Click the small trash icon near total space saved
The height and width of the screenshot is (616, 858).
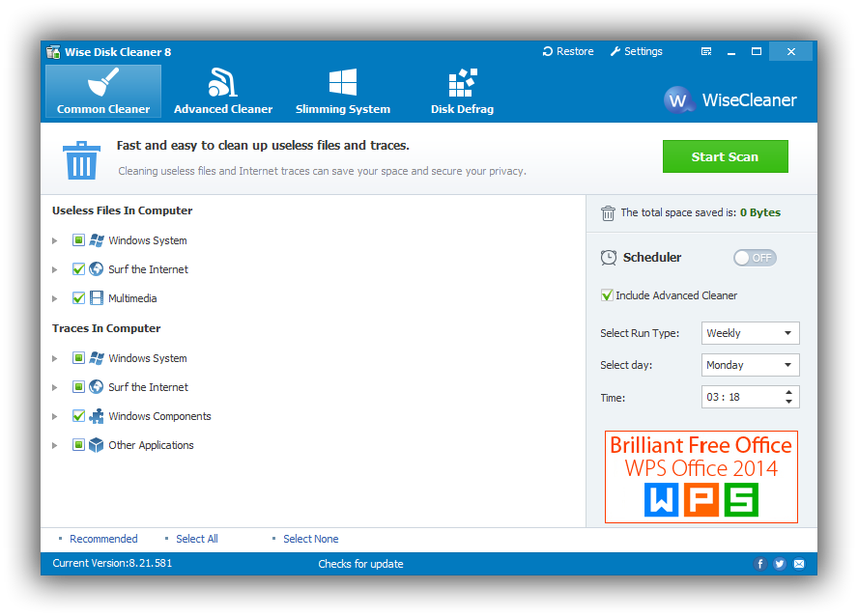coord(608,213)
